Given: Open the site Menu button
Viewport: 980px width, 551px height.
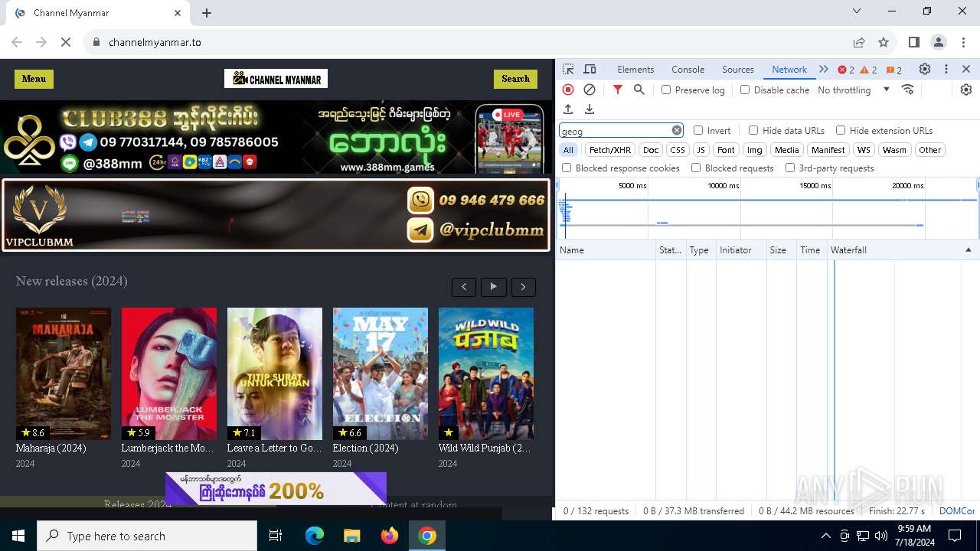Looking at the screenshot, I should pyautogui.click(x=34, y=79).
